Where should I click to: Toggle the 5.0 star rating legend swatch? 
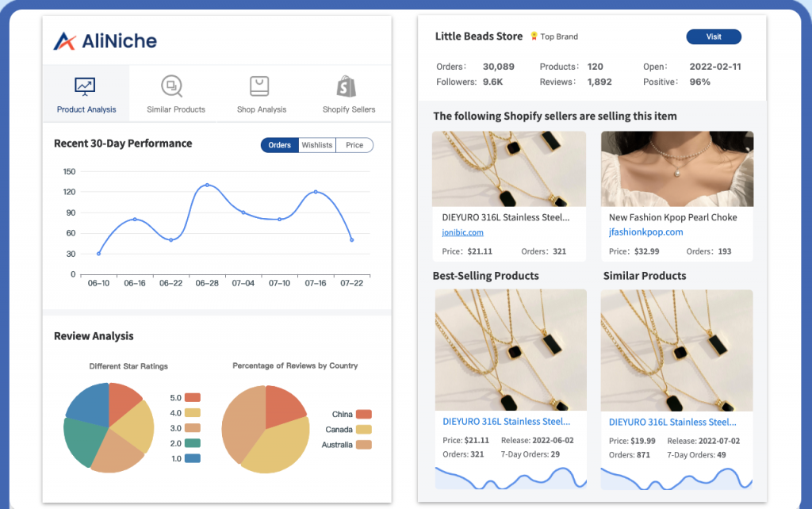pos(193,398)
